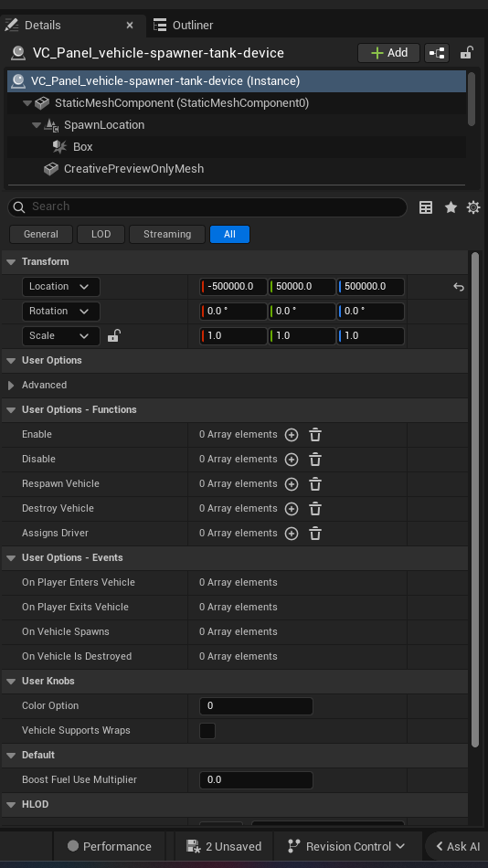
Task: Select VC_Panel_vehicle-spawner-tank-device (Instance) row
Action: (x=237, y=80)
